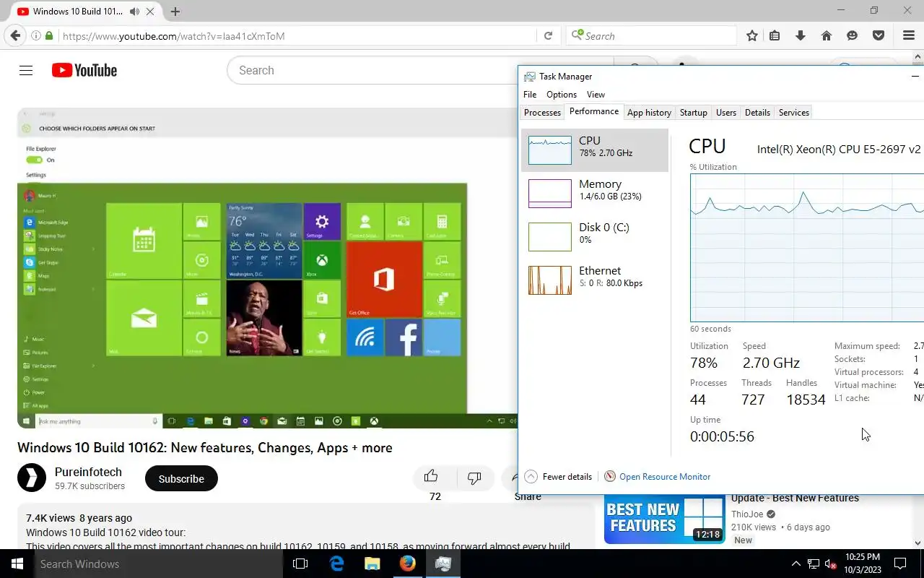Show Firefox bookmarks list icon
The width and height of the screenshot is (924, 578).
(775, 35)
